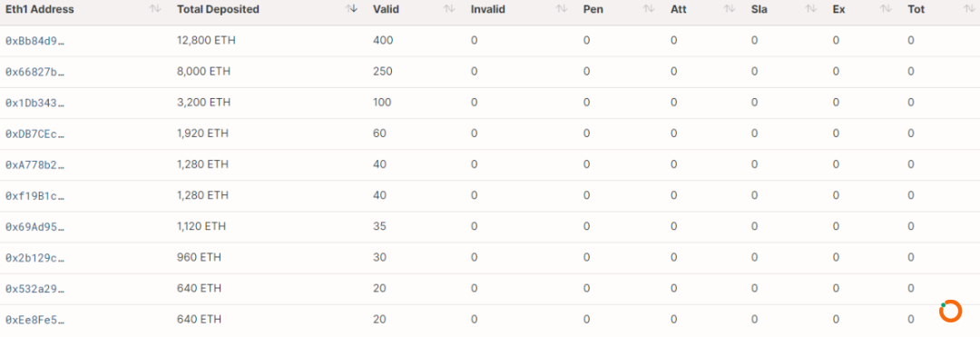The width and height of the screenshot is (980, 337).
Task: Follow the 0xA778b2… address link
Action: (35, 164)
